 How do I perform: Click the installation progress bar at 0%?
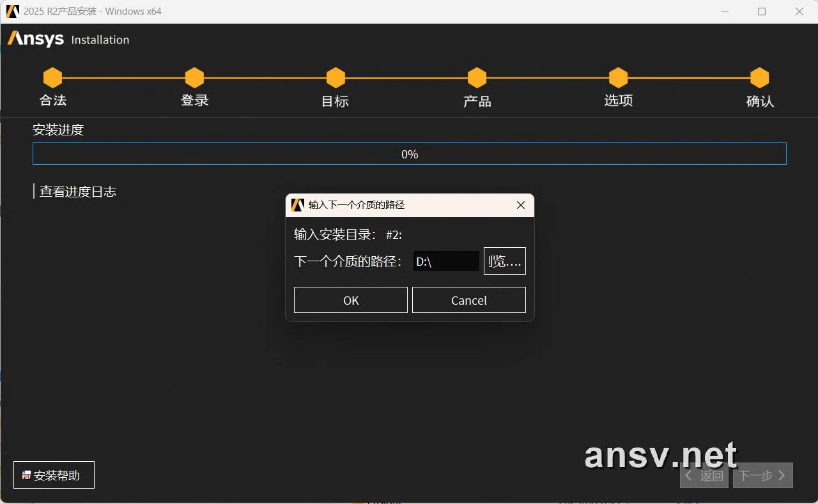pos(410,154)
